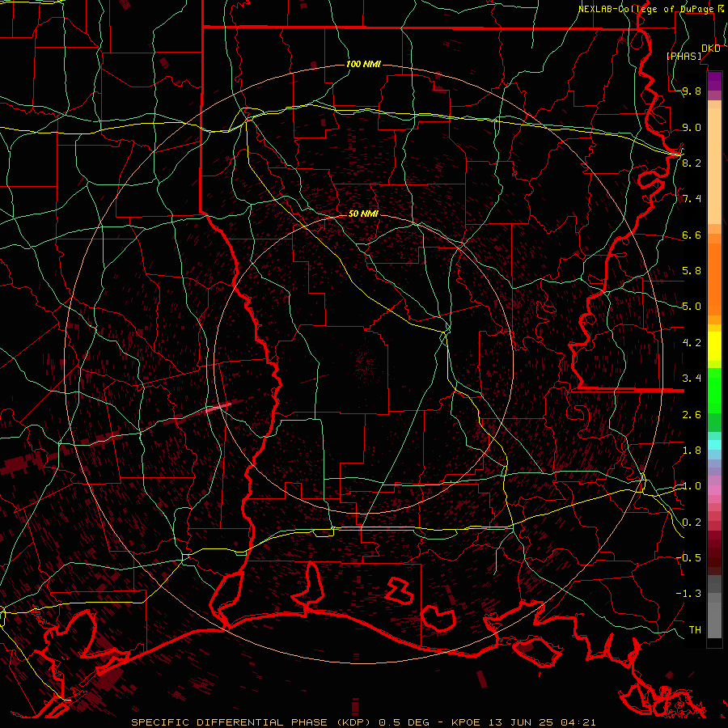Click the 0.2 value on the color scale
Screen dimensions: 728x728
(x=692, y=523)
